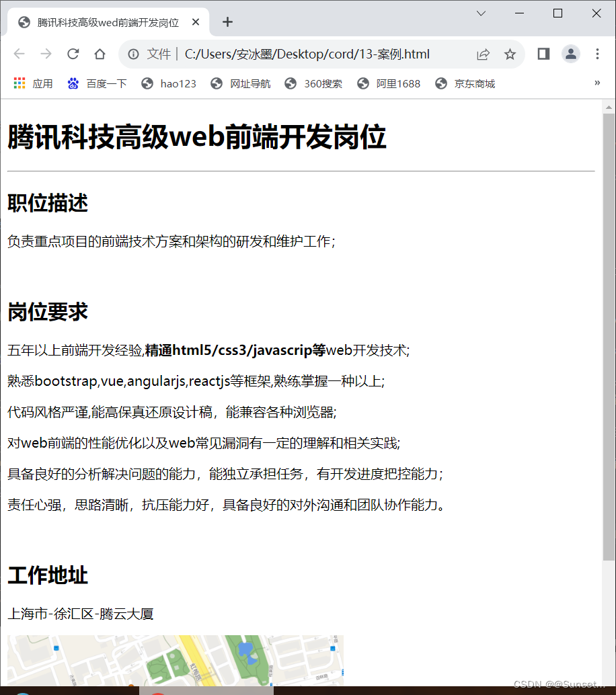Open the 网址导航 bookmark
This screenshot has height=695, width=616.
click(240, 83)
